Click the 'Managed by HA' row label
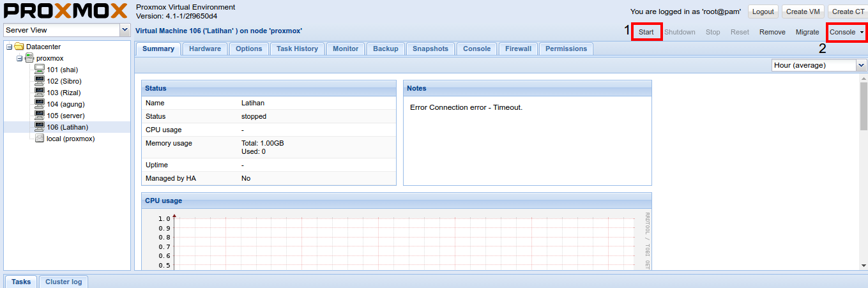 pos(171,178)
